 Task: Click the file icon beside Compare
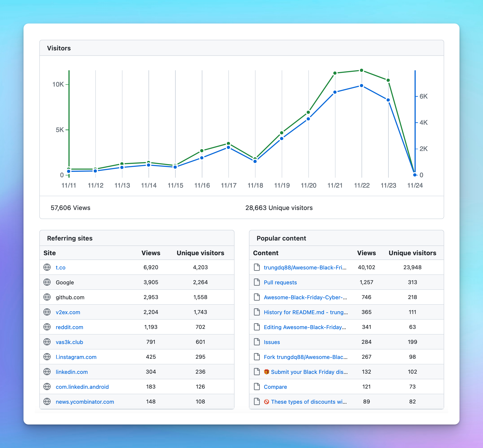tap(257, 387)
